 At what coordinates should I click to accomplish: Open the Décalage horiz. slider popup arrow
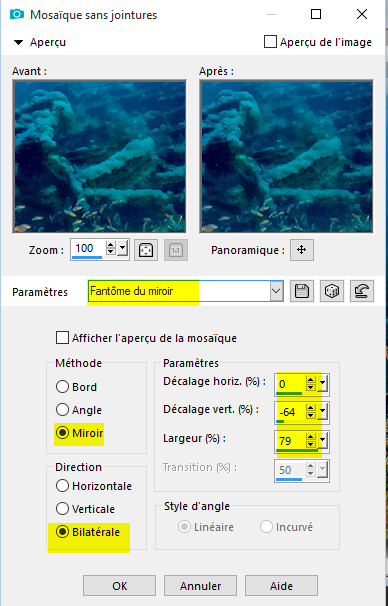pos(322,385)
